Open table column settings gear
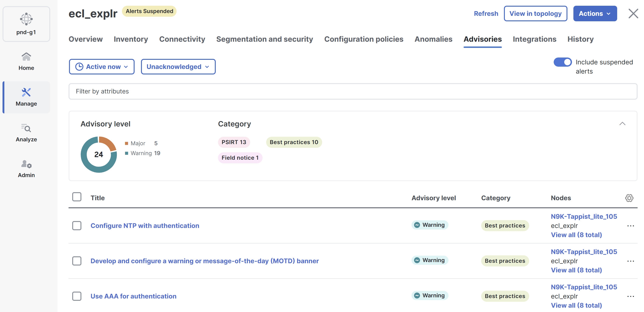The image size is (644, 312). point(629,198)
